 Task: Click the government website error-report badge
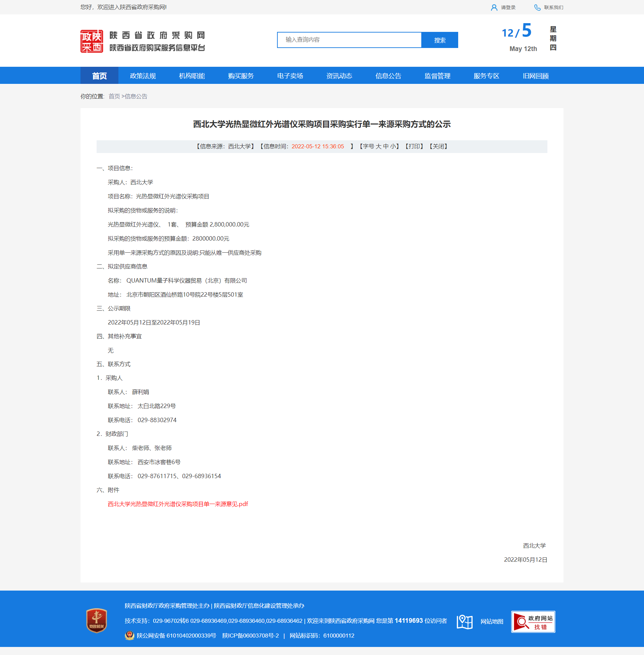click(x=533, y=621)
